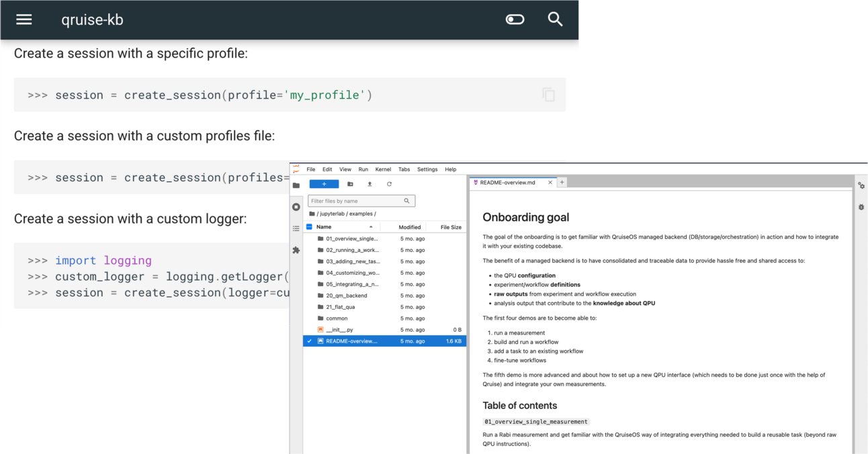This screenshot has height=454, width=868.
Task: Select the 01_overview_single... folder
Action: coord(385,238)
